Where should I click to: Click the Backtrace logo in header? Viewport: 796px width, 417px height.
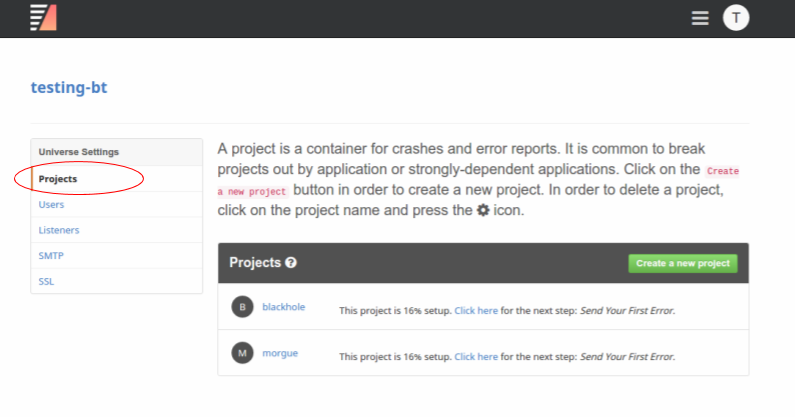pos(43,17)
